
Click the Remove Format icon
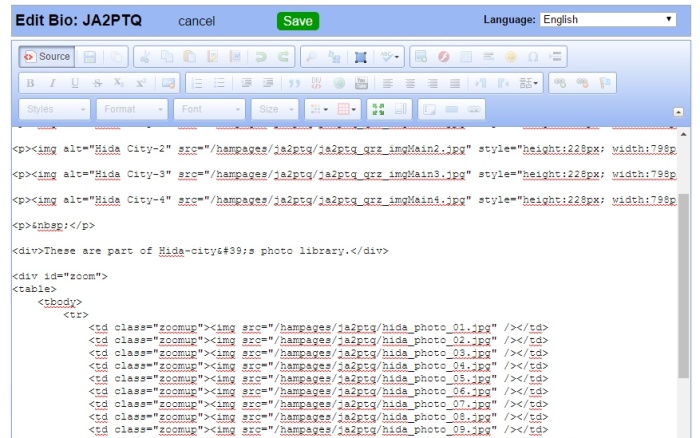(168, 83)
